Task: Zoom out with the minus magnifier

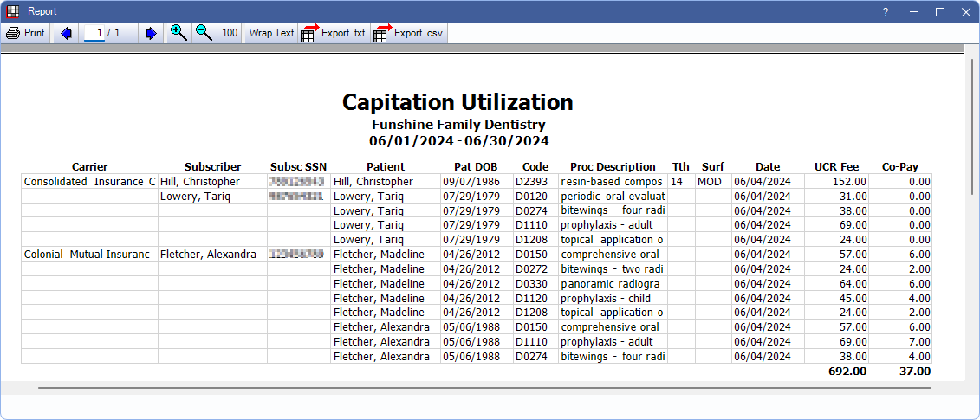Action: click(x=204, y=33)
